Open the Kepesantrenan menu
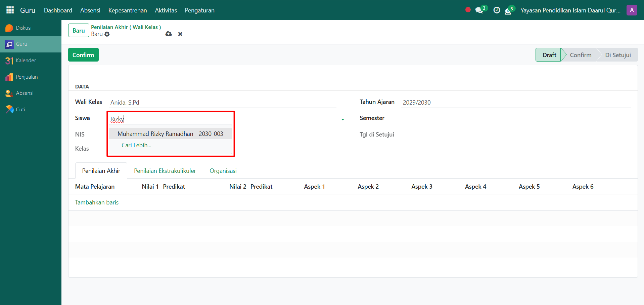The height and width of the screenshot is (305, 644). [x=127, y=10]
